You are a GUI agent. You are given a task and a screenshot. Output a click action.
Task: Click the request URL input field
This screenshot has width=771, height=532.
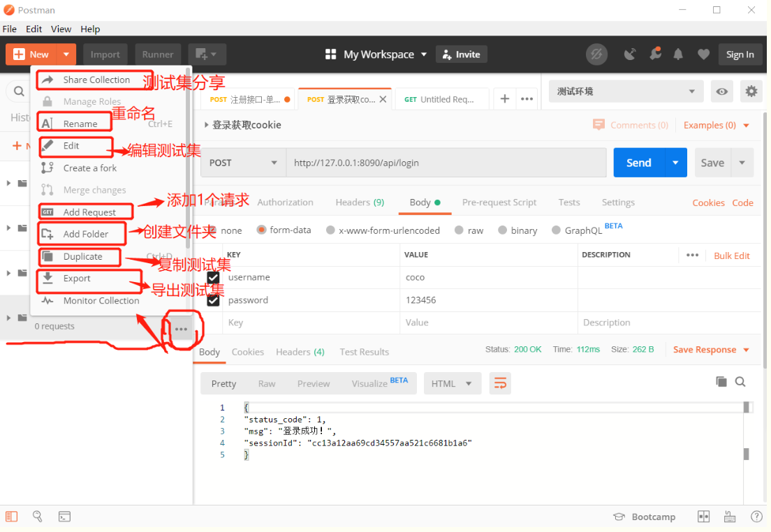click(446, 163)
